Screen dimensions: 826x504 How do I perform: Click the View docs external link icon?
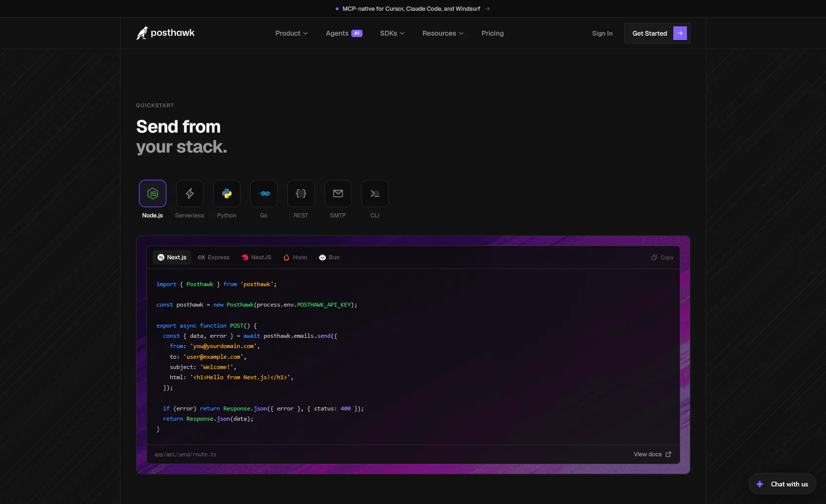[668, 454]
